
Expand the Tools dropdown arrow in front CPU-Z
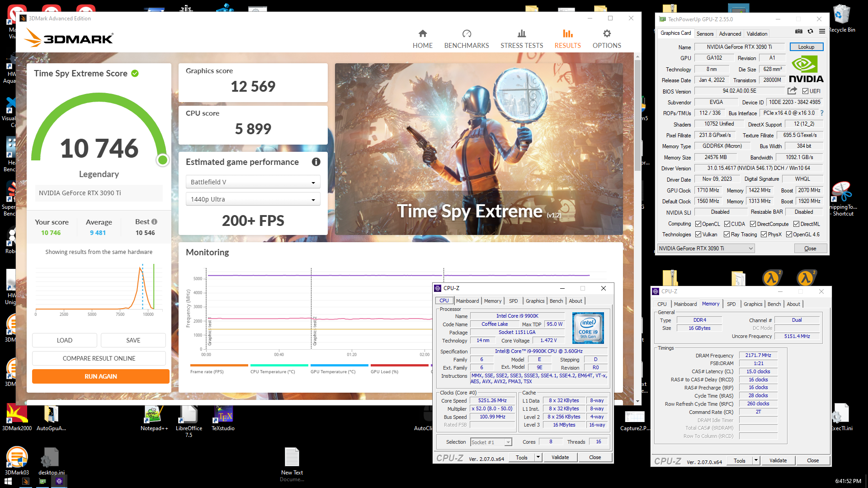tap(538, 457)
